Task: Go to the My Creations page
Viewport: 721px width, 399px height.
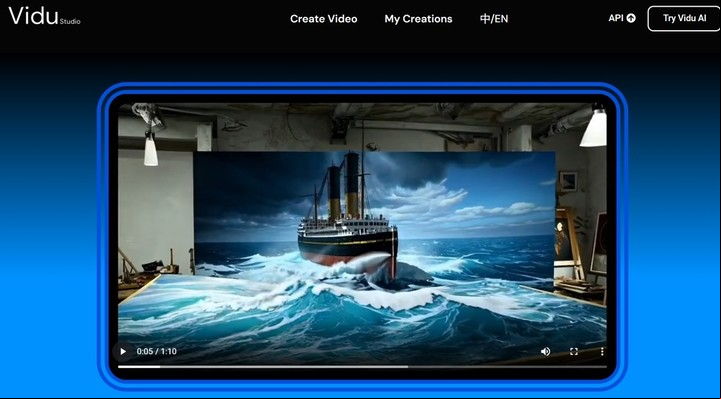Action: tap(418, 19)
